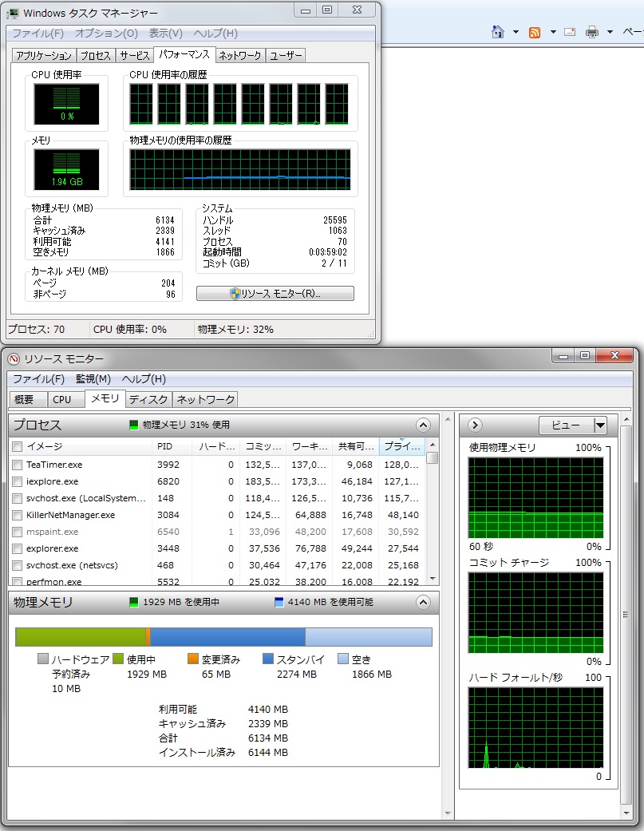
Task: Switch to プロセス tab in Task Manager
Action: click(95, 56)
